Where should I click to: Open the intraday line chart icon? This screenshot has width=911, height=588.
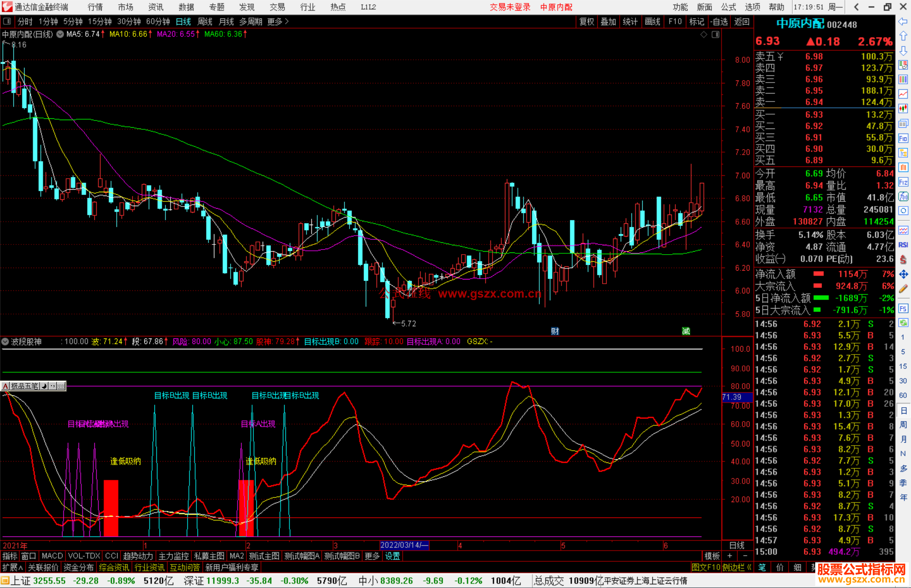tap(903, 94)
